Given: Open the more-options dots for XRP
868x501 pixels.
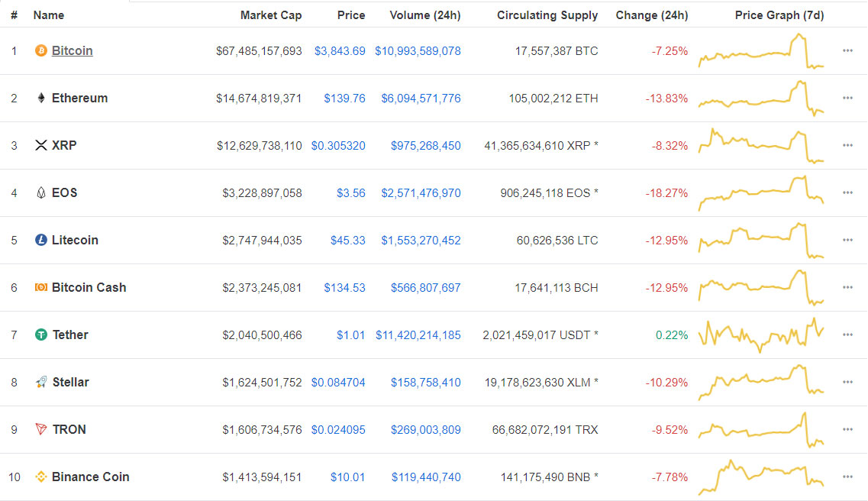Looking at the screenshot, I should coord(847,146).
